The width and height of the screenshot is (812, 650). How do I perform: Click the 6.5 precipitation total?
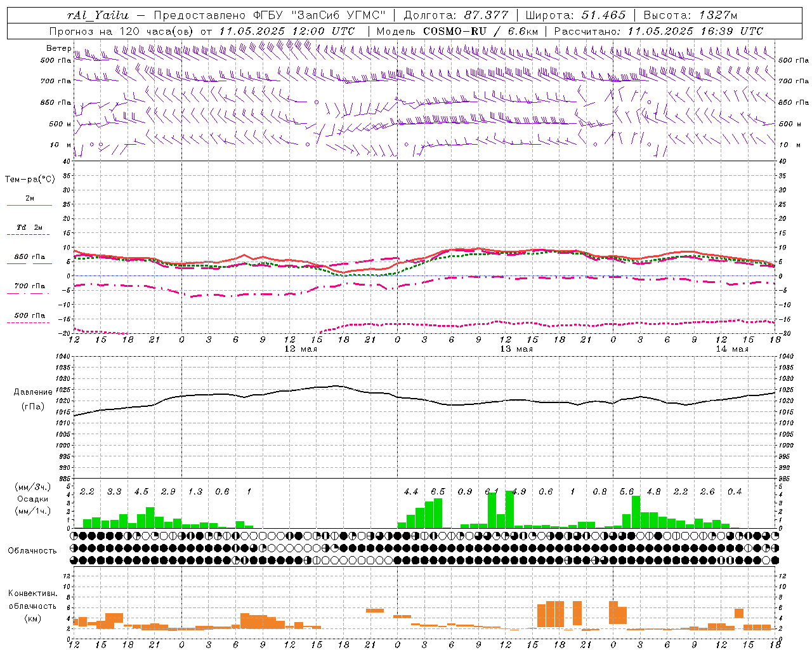coord(438,492)
